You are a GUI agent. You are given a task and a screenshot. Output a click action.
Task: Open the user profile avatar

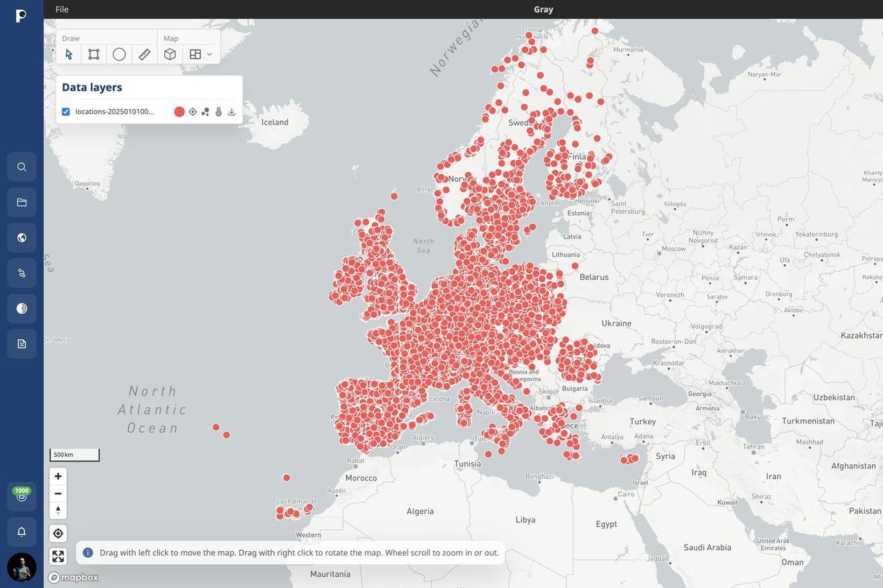pyautogui.click(x=22, y=567)
